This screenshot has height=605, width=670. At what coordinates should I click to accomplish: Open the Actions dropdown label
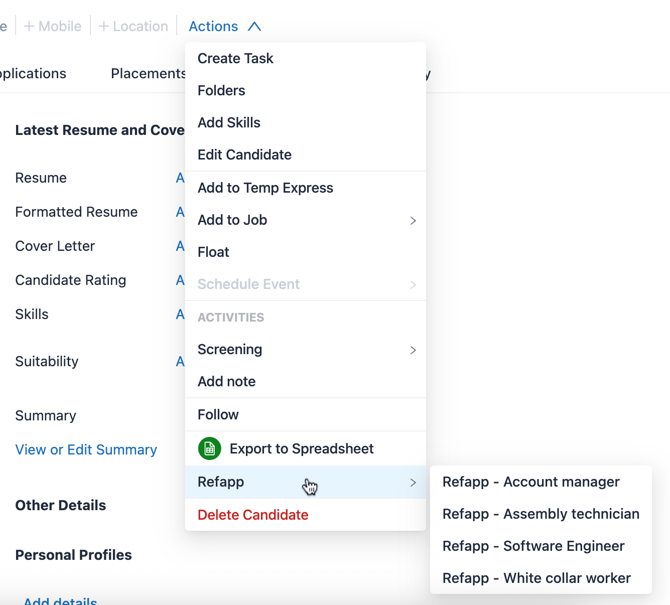(x=213, y=26)
